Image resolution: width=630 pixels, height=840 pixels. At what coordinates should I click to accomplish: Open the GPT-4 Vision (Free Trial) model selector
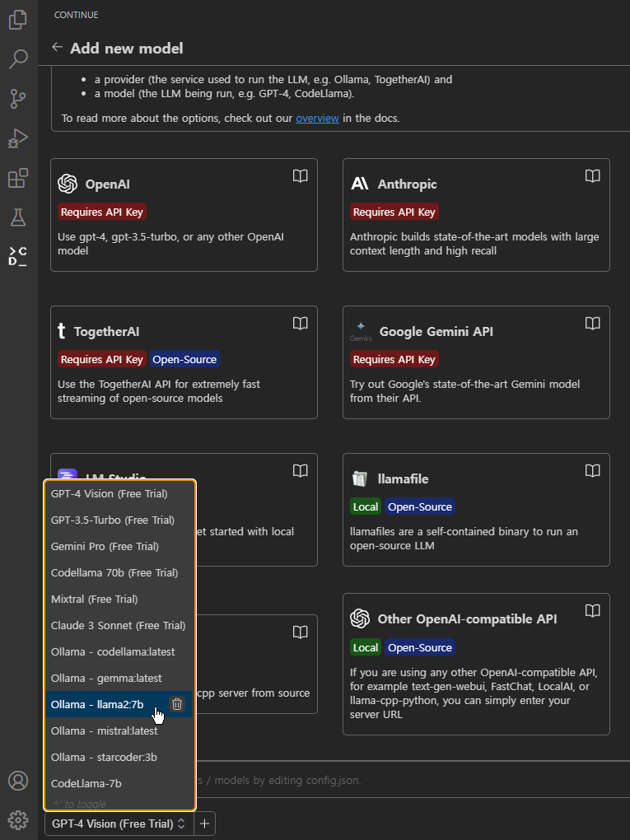click(119, 824)
